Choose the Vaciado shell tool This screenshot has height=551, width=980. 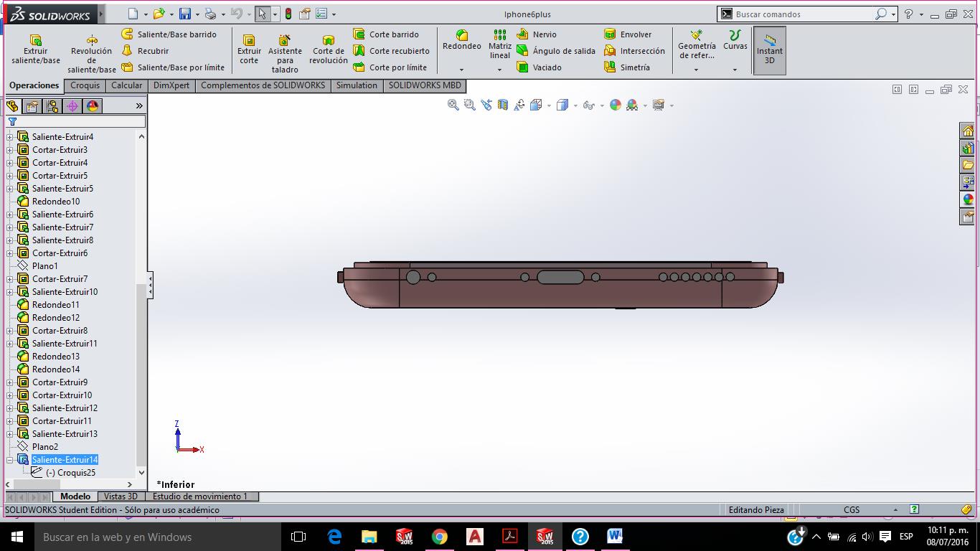coord(539,67)
